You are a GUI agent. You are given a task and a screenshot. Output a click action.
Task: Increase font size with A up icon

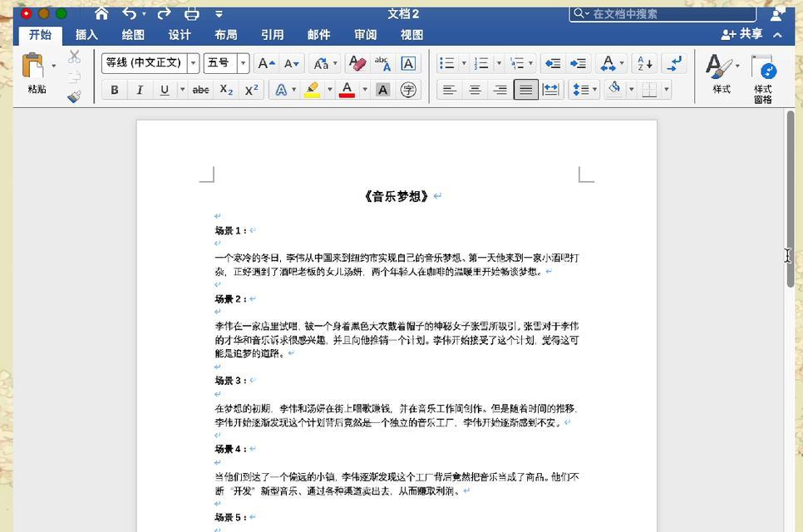[266, 63]
